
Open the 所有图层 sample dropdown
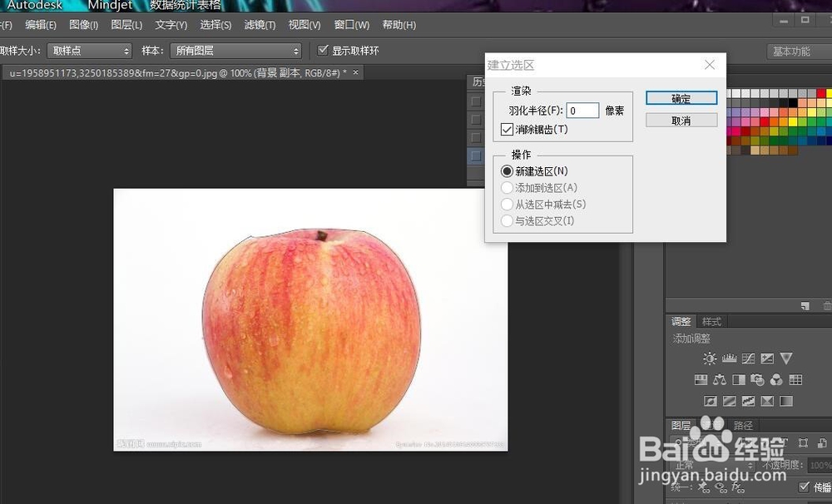pyautogui.click(x=235, y=50)
